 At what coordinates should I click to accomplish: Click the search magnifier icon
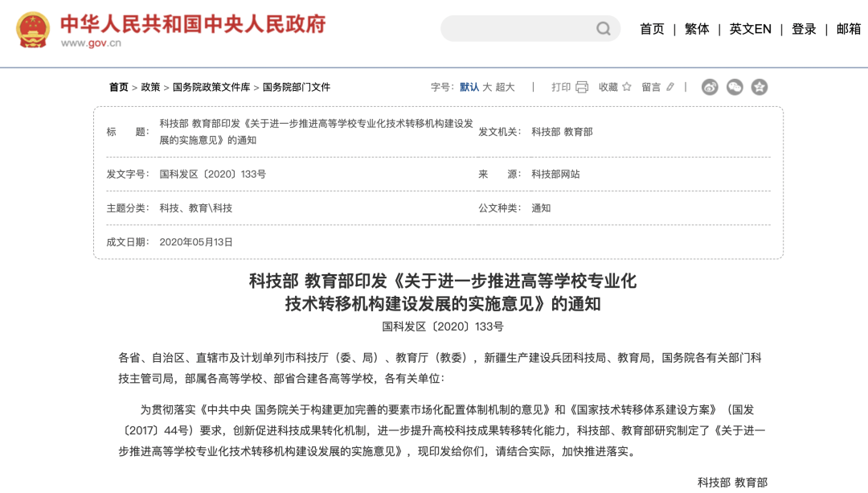point(604,29)
